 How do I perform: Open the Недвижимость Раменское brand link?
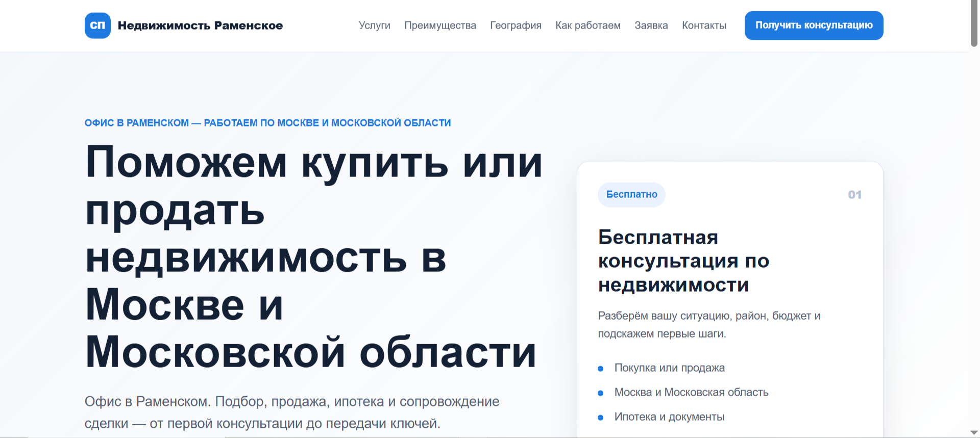point(184,25)
